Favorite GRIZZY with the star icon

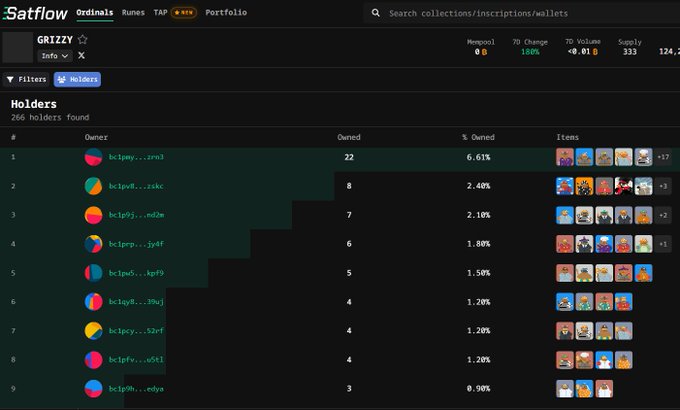(x=82, y=39)
